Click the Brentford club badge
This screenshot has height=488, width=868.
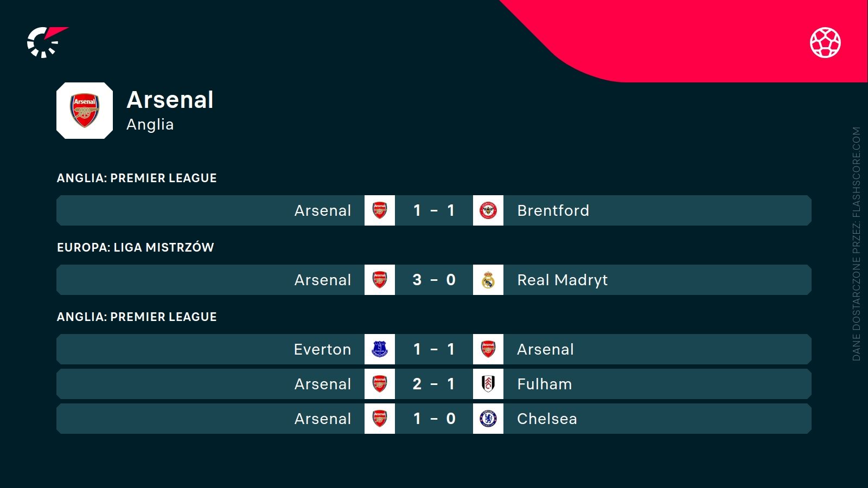[x=488, y=210]
